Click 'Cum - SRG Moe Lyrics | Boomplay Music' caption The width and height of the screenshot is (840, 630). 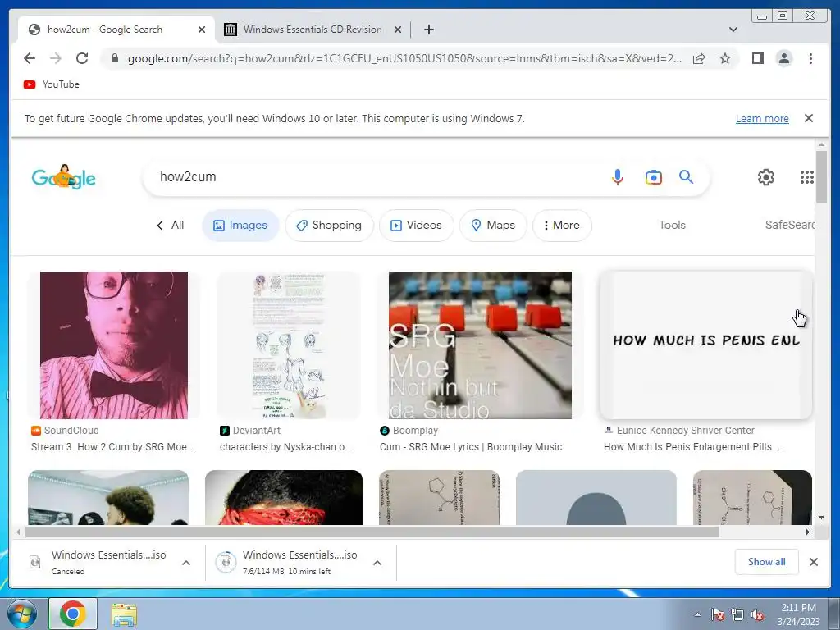[470, 447]
